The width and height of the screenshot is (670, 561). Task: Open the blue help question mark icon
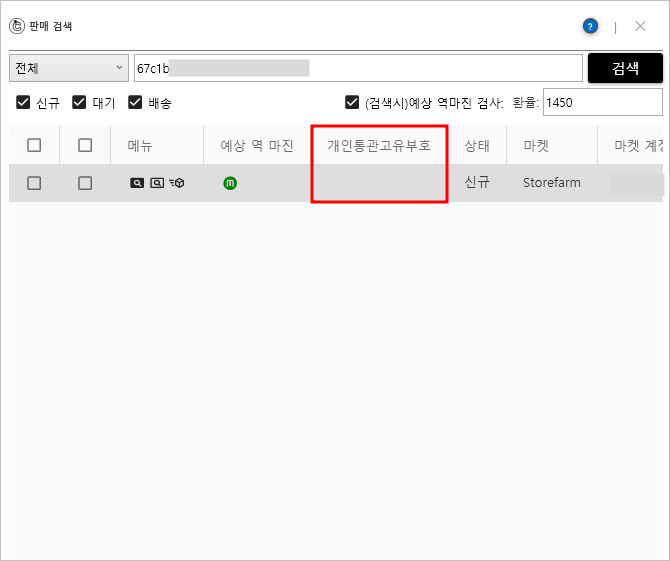click(x=590, y=26)
